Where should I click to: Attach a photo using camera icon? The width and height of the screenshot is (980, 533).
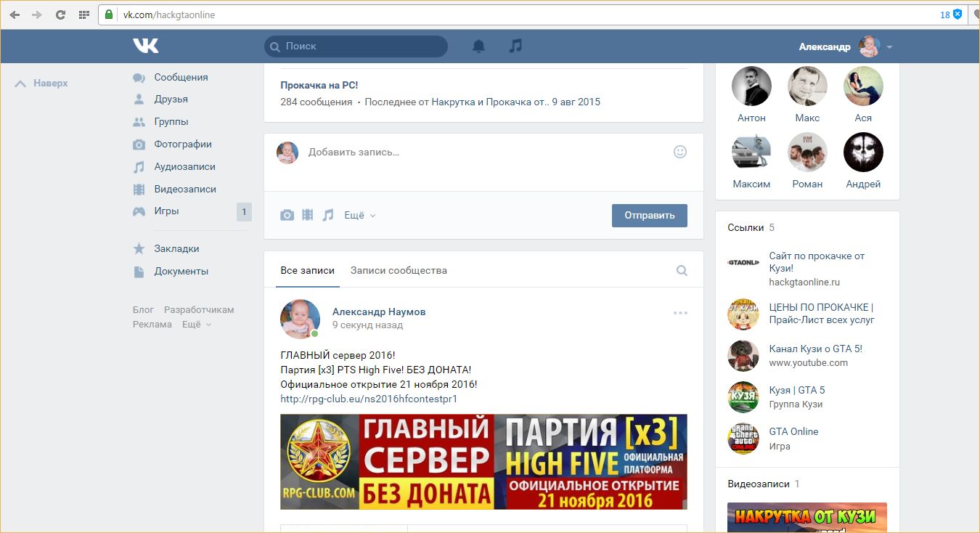287,215
